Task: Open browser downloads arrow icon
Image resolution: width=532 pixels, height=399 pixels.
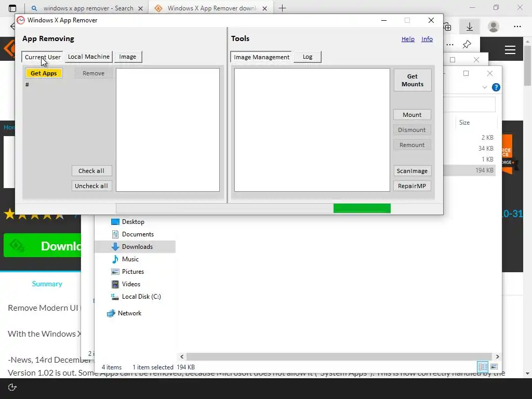Action: (470, 26)
